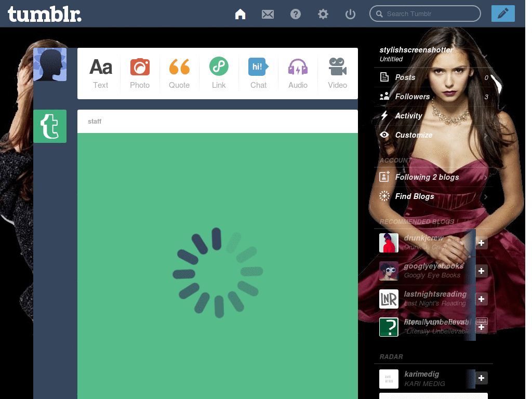532x399 pixels.
Task: Open Posts in the sidebar
Action: click(x=434, y=77)
